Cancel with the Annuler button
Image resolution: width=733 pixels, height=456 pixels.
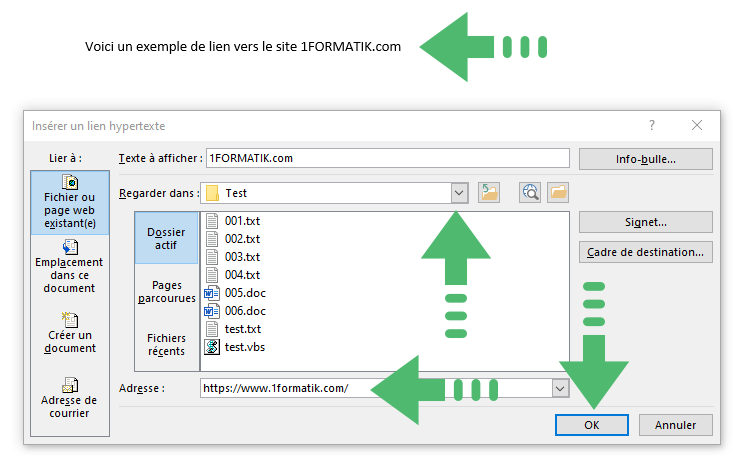tap(676, 425)
